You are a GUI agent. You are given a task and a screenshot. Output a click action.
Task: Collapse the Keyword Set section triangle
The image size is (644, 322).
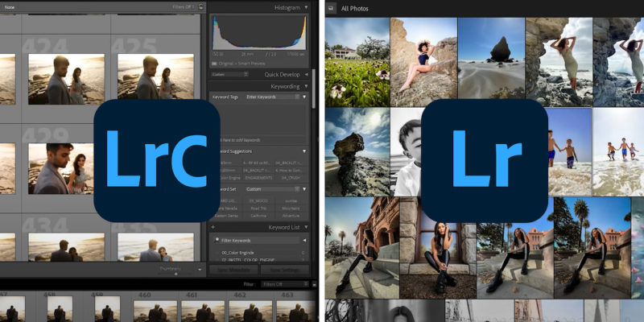pyautogui.click(x=304, y=189)
